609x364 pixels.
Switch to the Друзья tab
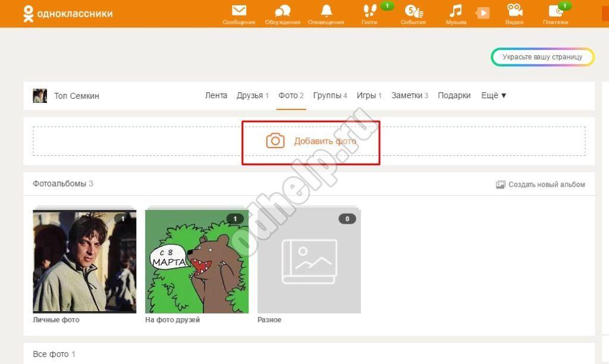pyautogui.click(x=250, y=95)
